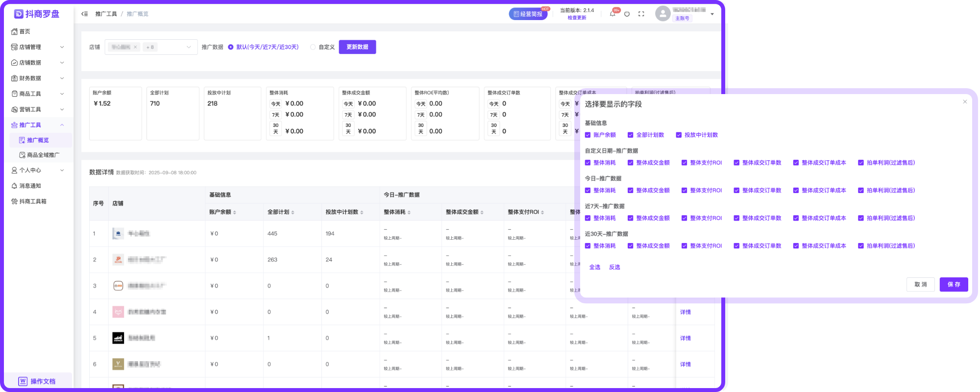The width and height of the screenshot is (980, 392).
Task: Click the notification bell icon
Action: click(612, 14)
